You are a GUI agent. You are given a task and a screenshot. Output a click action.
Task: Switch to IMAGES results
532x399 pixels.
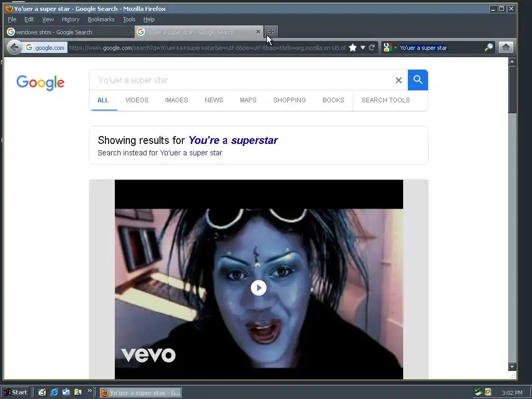(177, 100)
